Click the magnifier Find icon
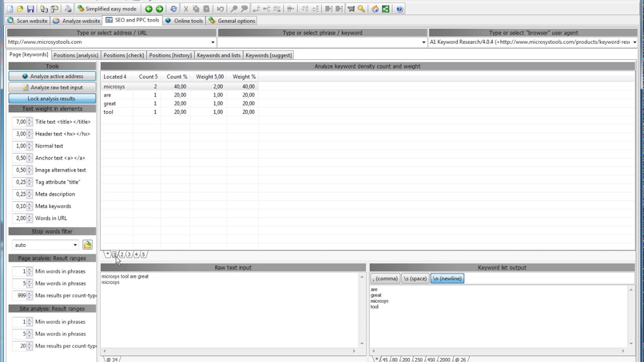This screenshot has height=362, width=644. 234,9
